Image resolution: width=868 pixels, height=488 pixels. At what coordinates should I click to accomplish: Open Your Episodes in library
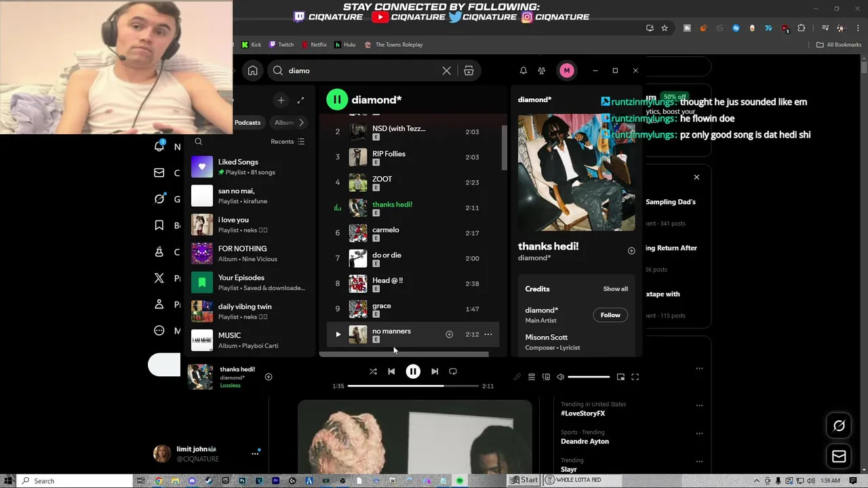[248, 282]
